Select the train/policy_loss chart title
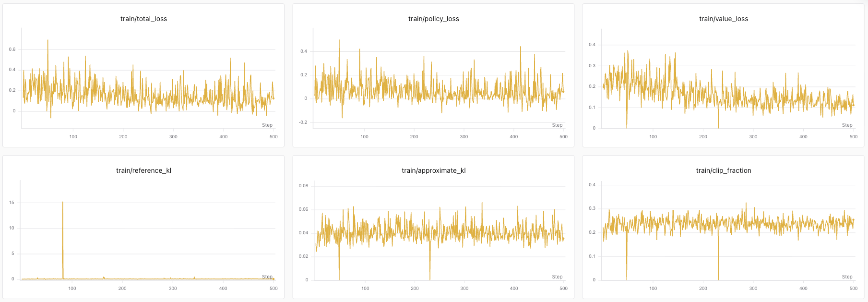Screen dimensions: 868x302 pyautogui.click(x=433, y=19)
